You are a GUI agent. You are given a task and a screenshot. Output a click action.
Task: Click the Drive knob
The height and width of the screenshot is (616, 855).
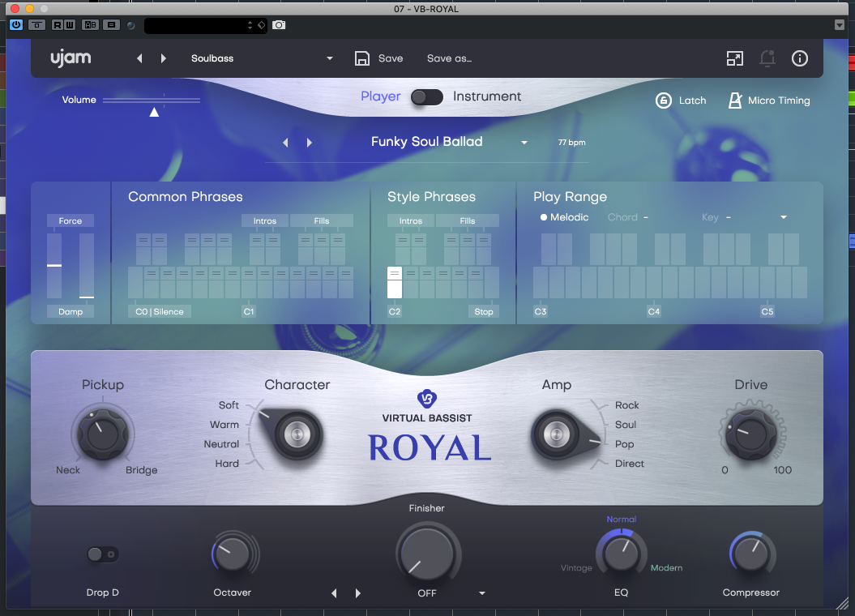(x=750, y=436)
